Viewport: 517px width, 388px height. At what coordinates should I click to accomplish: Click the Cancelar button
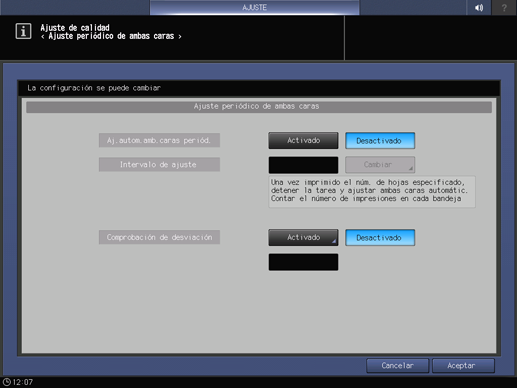click(397, 366)
